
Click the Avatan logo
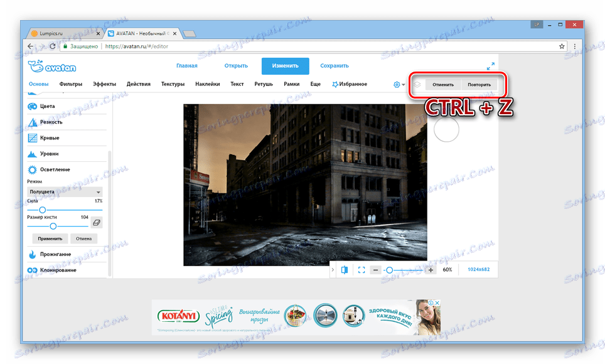pyautogui.click(x=52, y=67)
